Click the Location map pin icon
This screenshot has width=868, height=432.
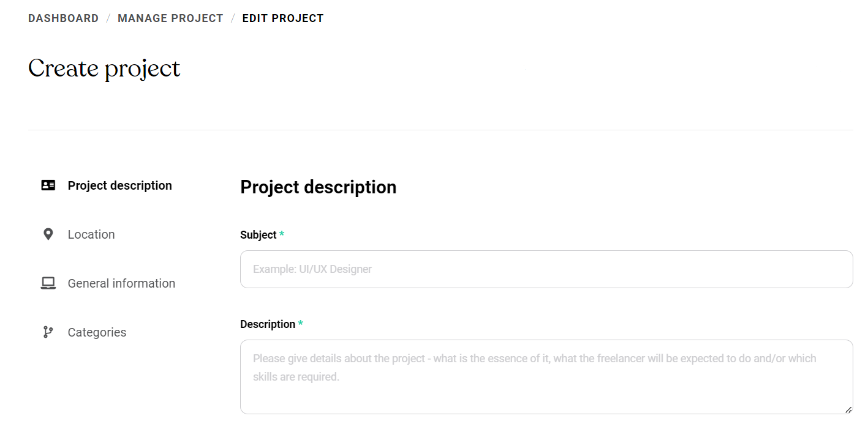click(x=48, y=234)
